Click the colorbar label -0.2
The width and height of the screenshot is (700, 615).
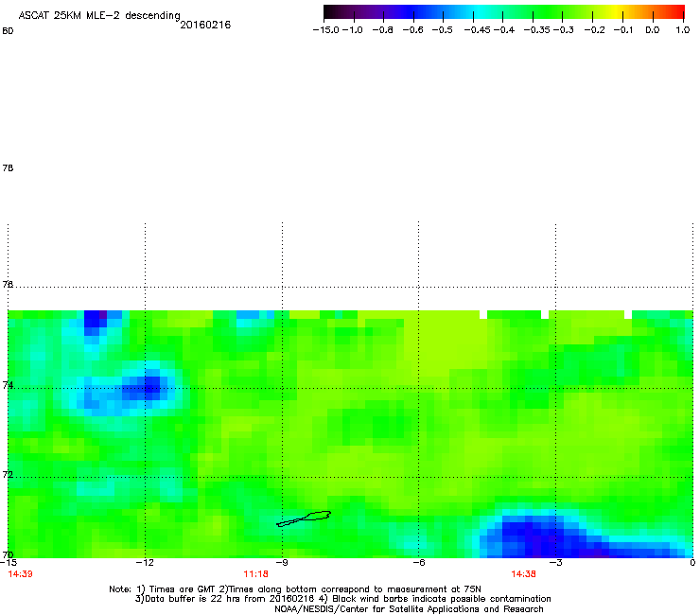(595, 30)
